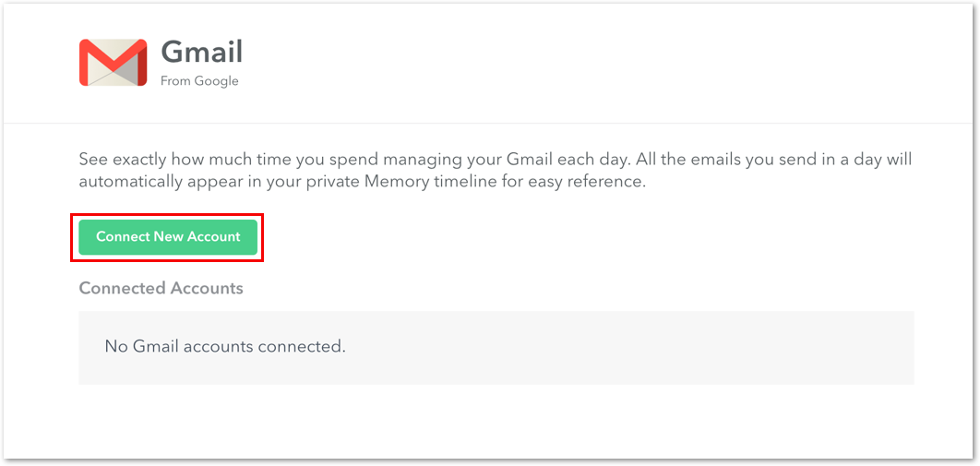The height and width of the screenshot is (466, 980).
Task: Select the 'Connected Accounts' section heading
Action: coord(161,288)
